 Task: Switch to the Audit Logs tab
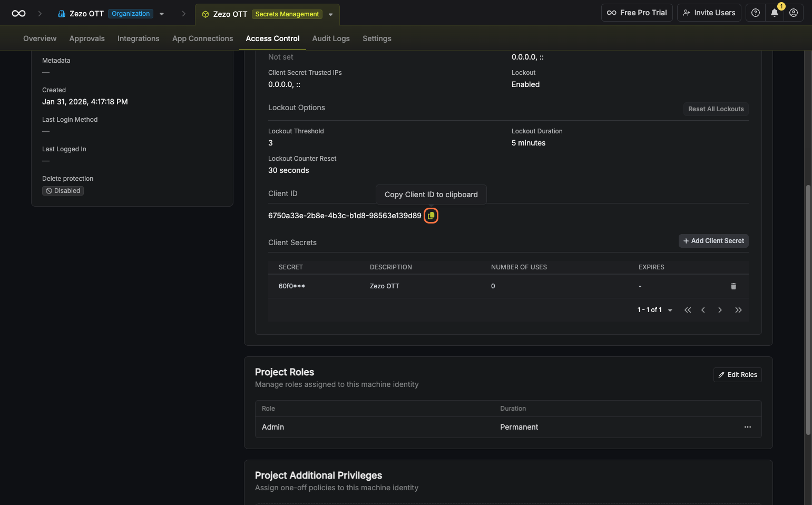coord(330,38)
